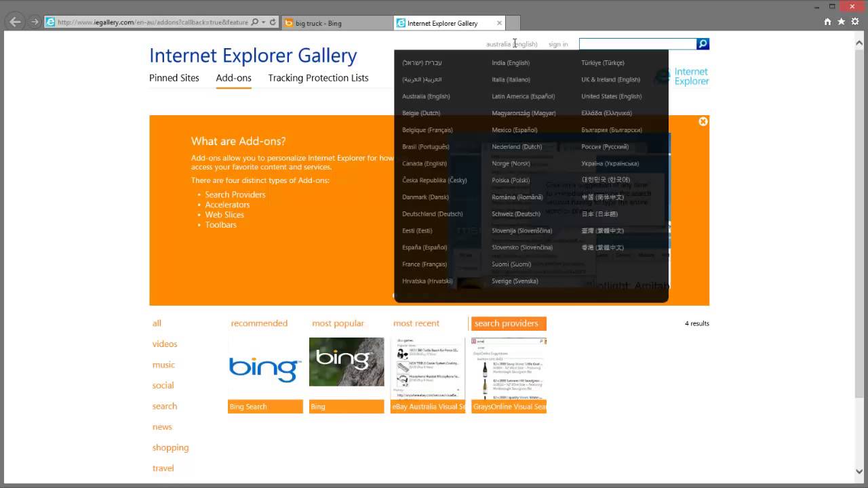Filter by the 'music' category
Viewport: 868px width, 488px height.
click(163, 365)
